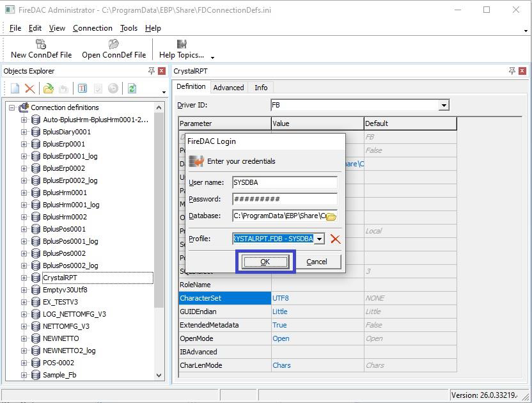This screenshot has width=532, height=403.
Task: Open the Driver ID dropdown
Action: pyautogui.click(x=444, y=106)
